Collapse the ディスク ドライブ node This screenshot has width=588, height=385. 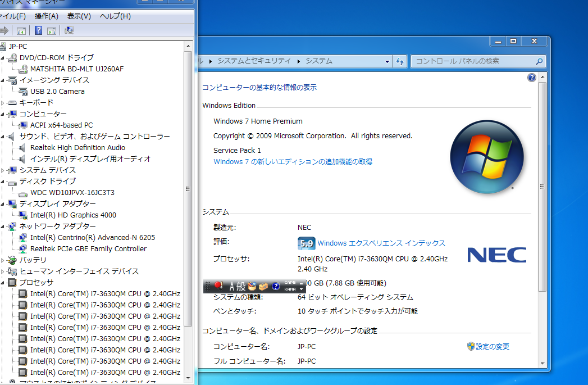point(3,182)
